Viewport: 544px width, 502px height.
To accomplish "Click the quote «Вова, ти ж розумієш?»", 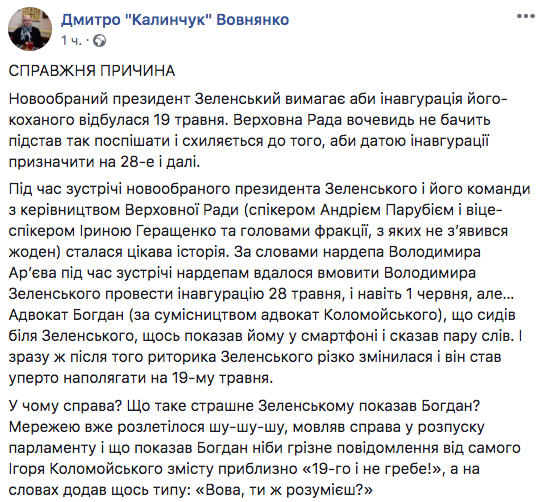I will tap(284, 490).
